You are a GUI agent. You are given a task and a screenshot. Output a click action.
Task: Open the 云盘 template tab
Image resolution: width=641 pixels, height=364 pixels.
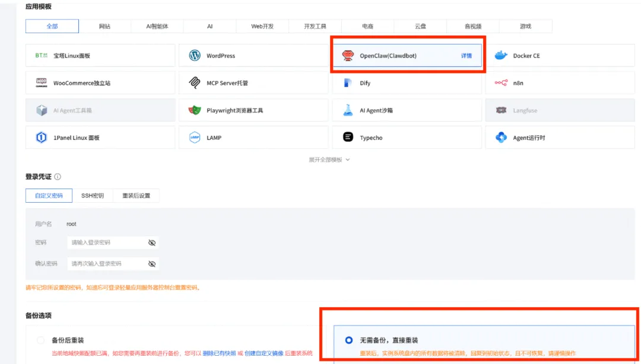tap(420, 26)
